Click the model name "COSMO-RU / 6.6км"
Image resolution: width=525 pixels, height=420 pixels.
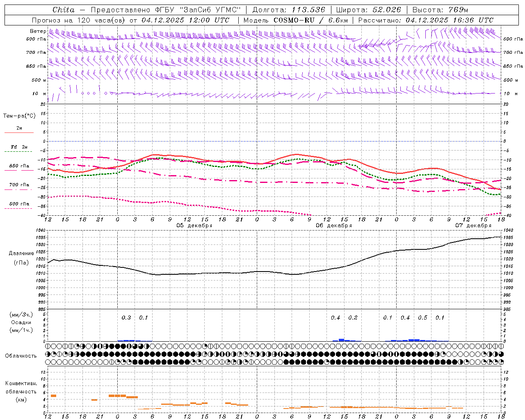click(x=311, y=20)
